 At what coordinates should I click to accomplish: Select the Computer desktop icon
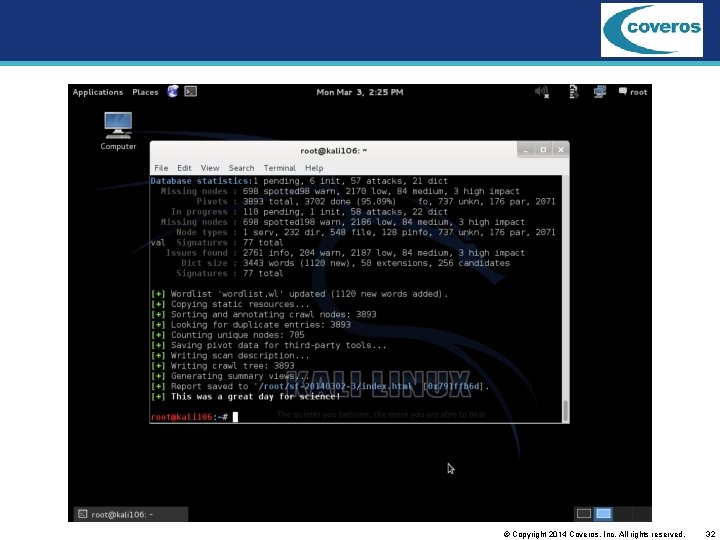click(x=118, y=131)
